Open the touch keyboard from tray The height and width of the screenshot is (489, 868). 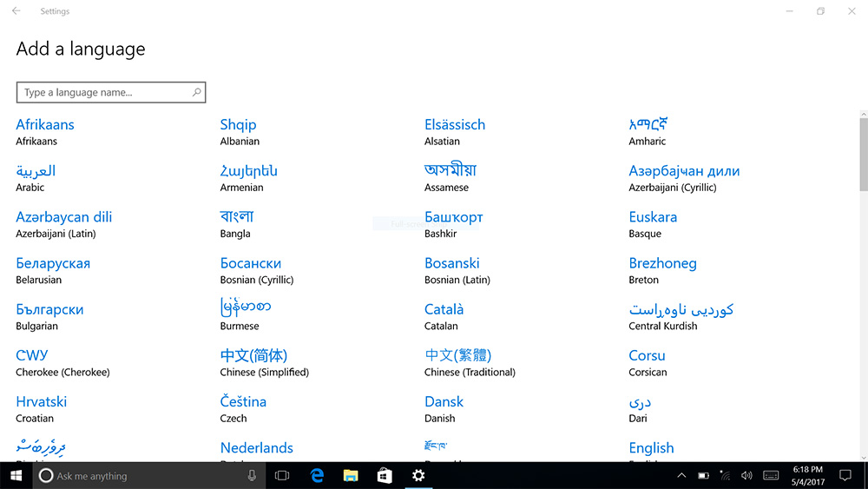pyautogui.click(x=771, y=475)
